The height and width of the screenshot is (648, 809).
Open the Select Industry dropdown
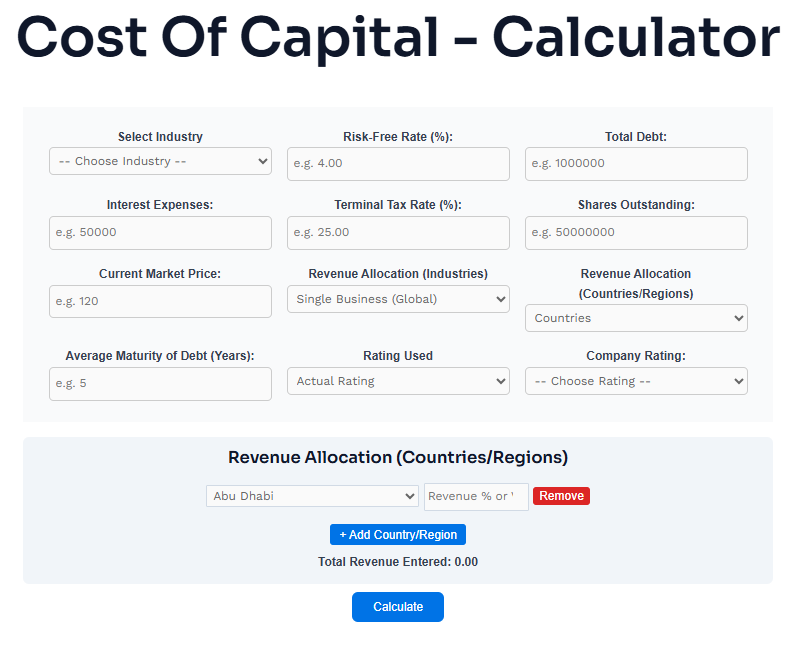(160, 161)
